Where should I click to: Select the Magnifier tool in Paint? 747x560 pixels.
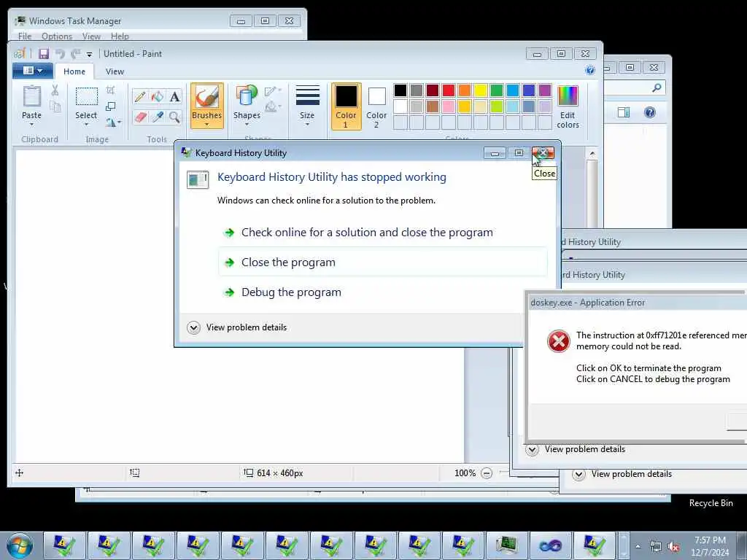[174, 117]
